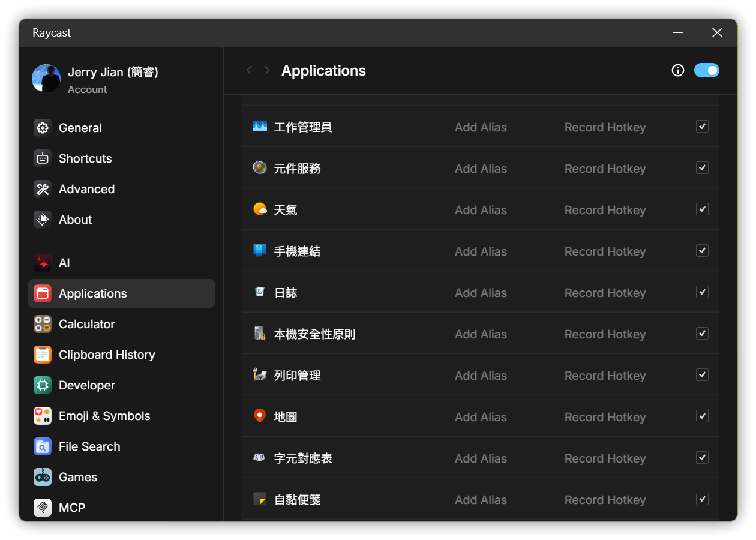Click the MCP icon in sidebar

point(43,508)
